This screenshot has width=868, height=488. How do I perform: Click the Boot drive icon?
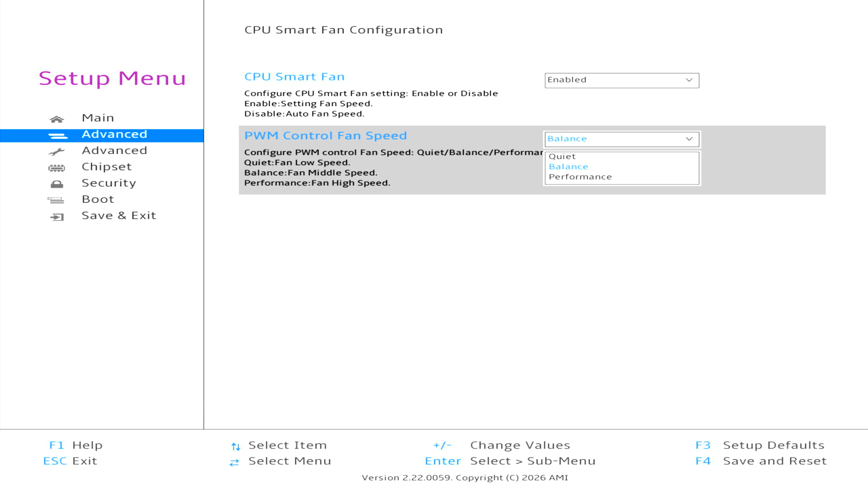(x=56, y=200)
